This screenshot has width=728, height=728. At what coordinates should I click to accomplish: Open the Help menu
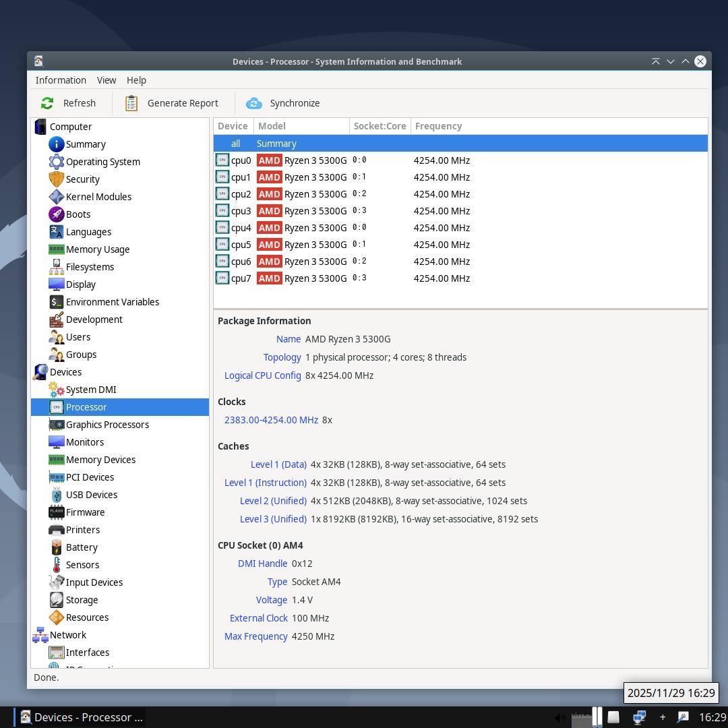[x=136, y=80]
